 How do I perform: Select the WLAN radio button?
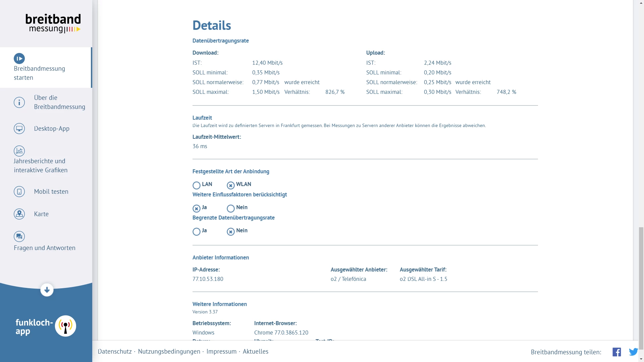pos(231,185)
